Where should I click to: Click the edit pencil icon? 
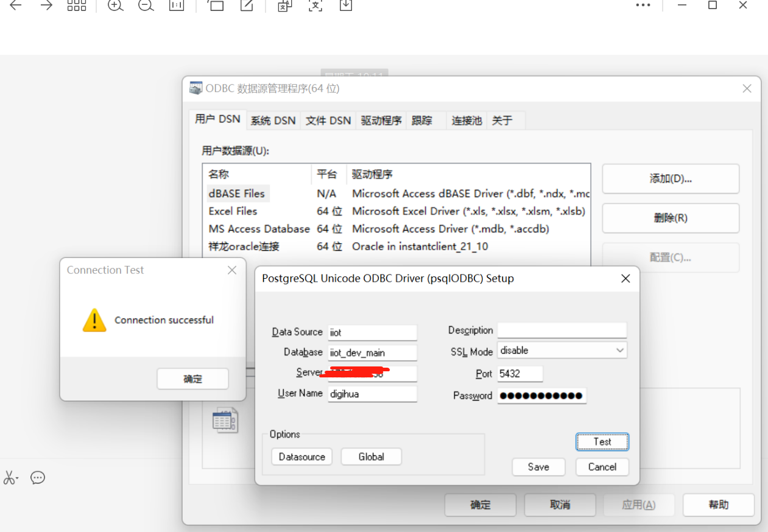click(x=247, y=5)
